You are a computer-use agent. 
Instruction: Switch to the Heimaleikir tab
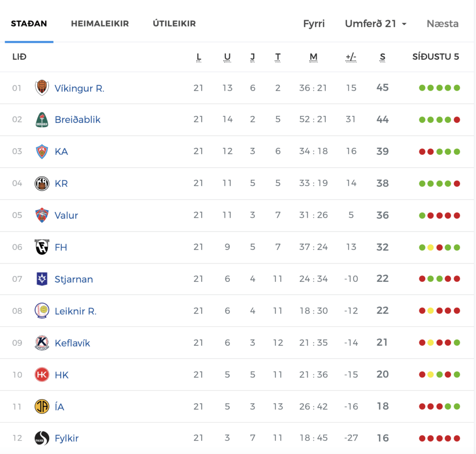[x=100, y=24]
